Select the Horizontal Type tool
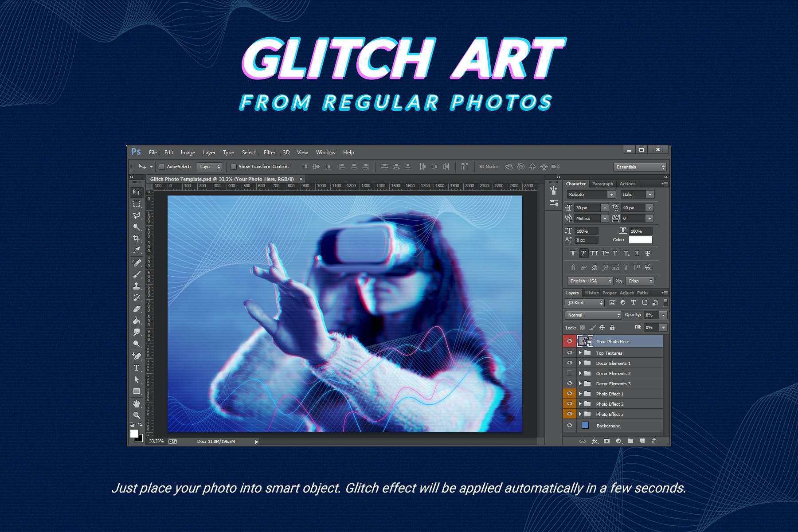The image size is (798, 532). click(137, 368)
